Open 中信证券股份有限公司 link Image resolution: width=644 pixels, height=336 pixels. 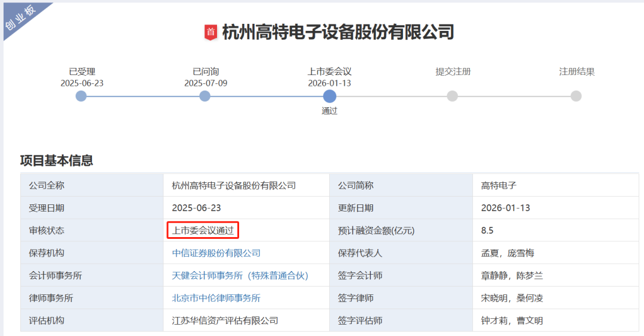pos(216,253)
